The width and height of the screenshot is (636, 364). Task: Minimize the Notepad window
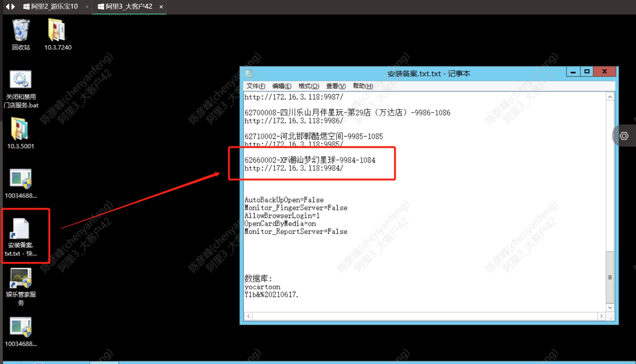point(573,72)
